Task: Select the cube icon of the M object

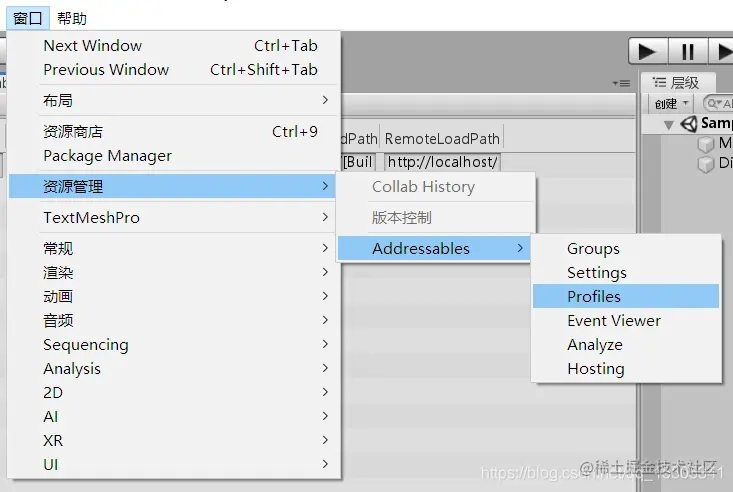Action: (705, 144)
